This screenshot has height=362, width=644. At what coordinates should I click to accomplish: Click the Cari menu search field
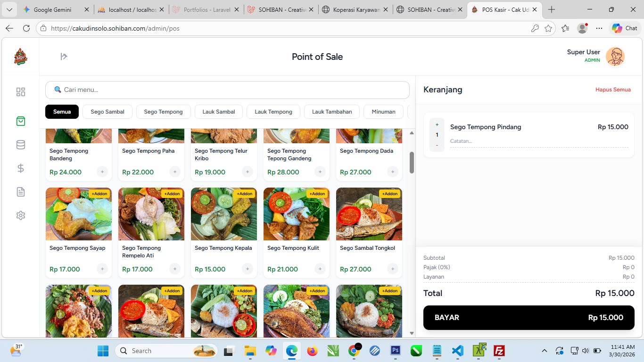[x=226, y=90]
